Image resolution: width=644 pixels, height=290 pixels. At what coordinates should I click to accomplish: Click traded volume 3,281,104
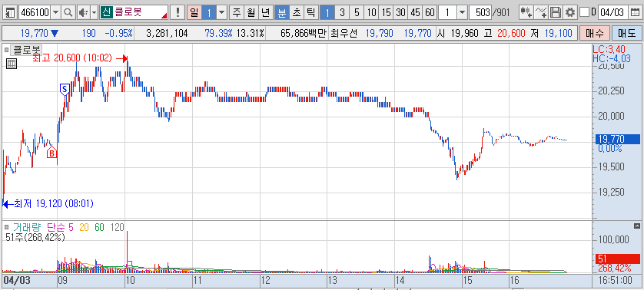click(x=167, y=33)
